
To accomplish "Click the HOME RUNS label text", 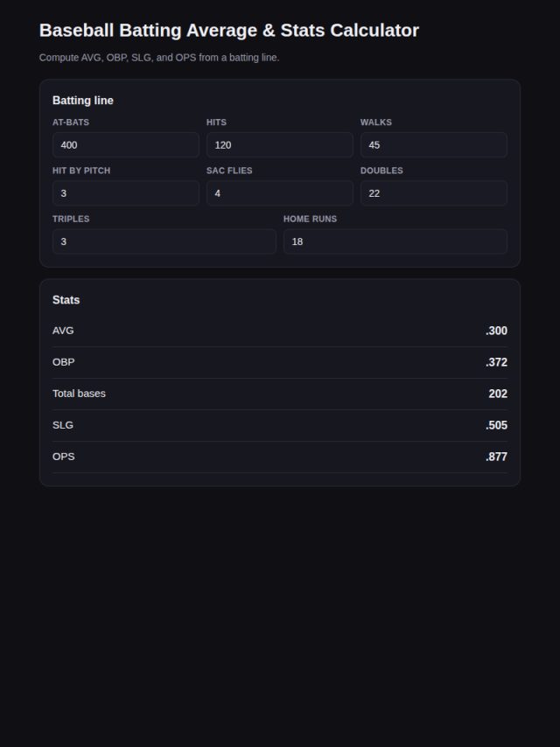I will (310, 220).
